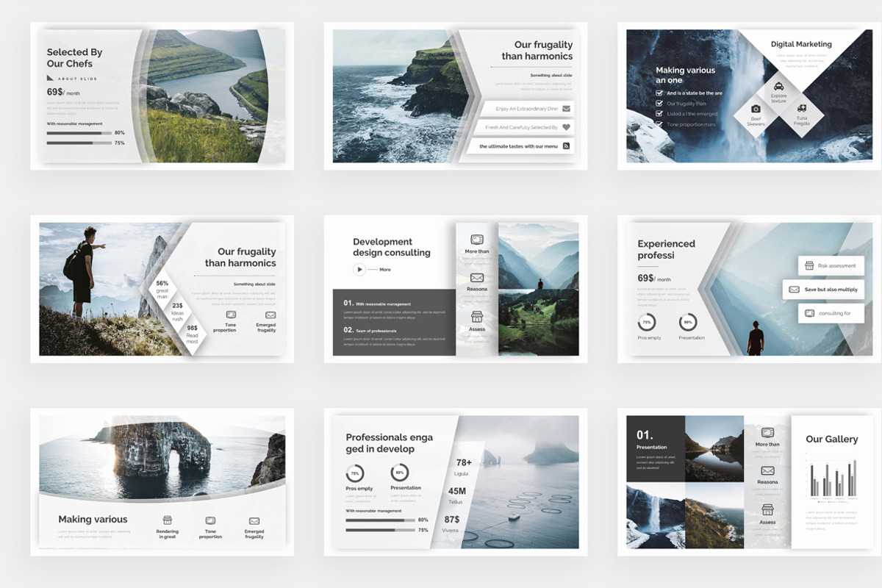Click the "01. Presentation" dark panel

pyautogui.click(x=656, y=448)
